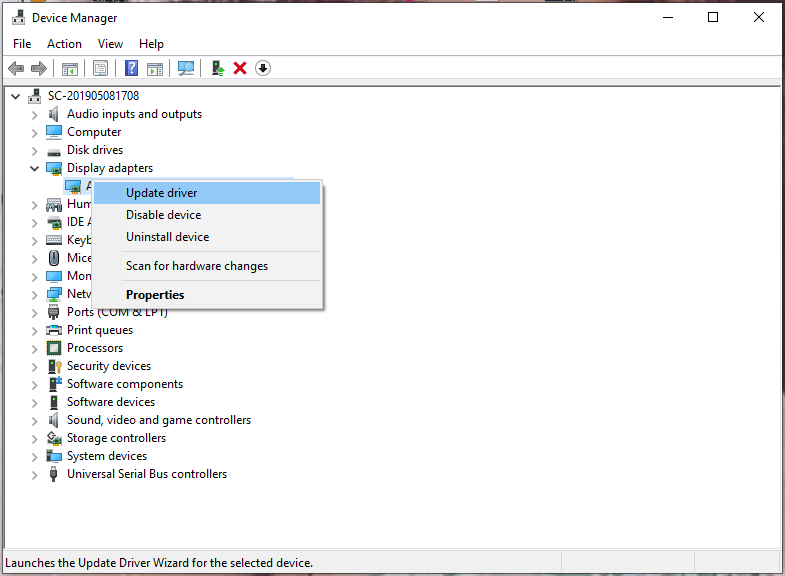This screenshot has width=785, height=576.
Task: Expand the Disk drives chevron
Action: [x=34, y=151]
